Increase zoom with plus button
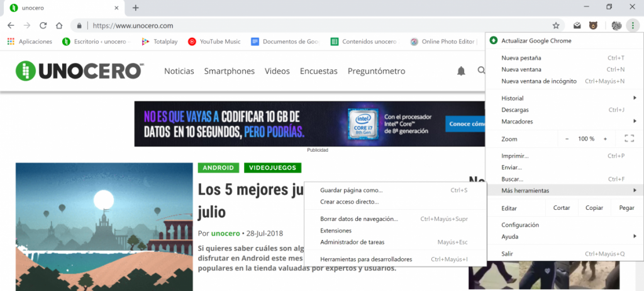Image resolution: width=644 pixels, height=291 pixels. (x=605, y=139)
